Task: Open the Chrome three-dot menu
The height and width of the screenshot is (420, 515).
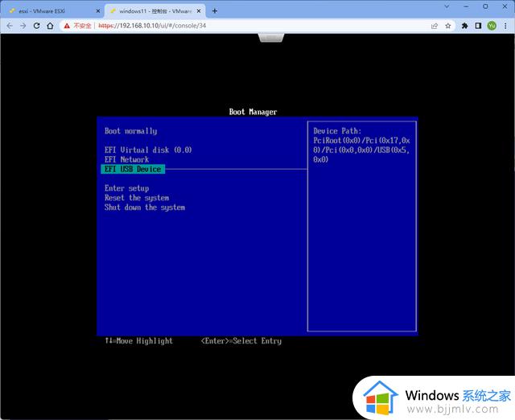Action: coord(505,26)
